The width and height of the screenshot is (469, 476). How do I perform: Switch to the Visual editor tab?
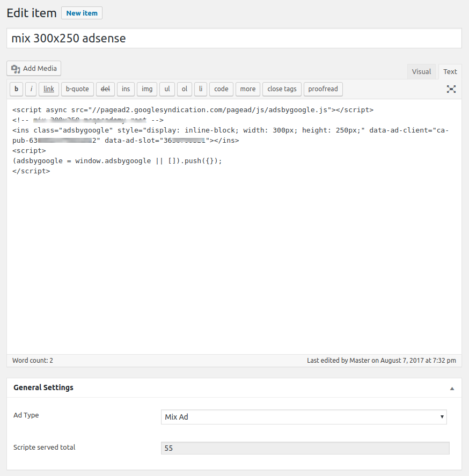tap(421, 72)
